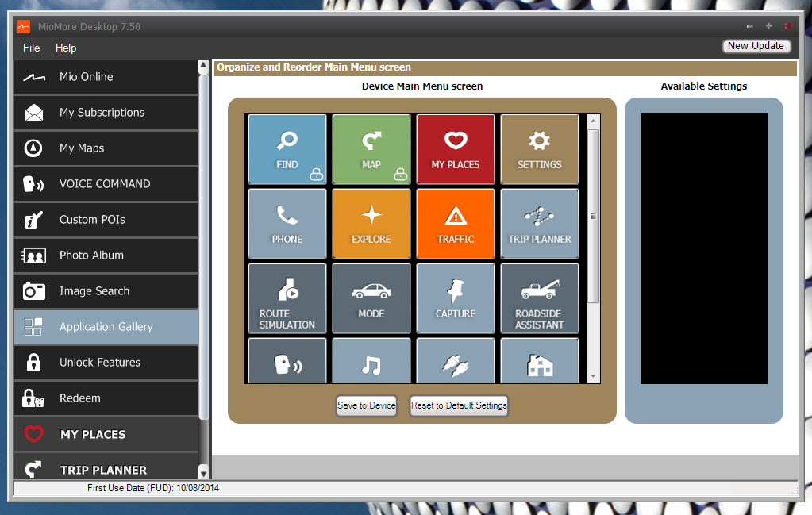Click the Mio Online sidebar icon
The width and height of the screenshot is (812, 515).
tap(33, 77)
